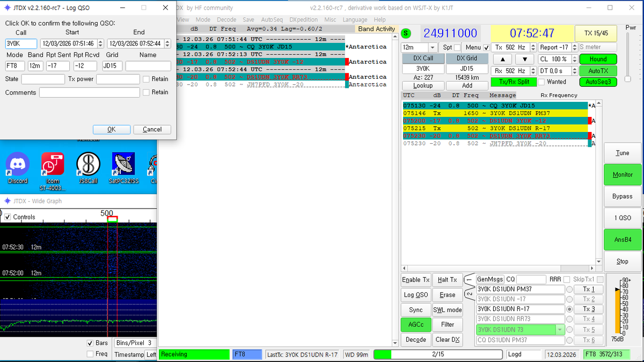Adjust the Report -17 spinner
644x362 pixels.
[x=575, y=47]
